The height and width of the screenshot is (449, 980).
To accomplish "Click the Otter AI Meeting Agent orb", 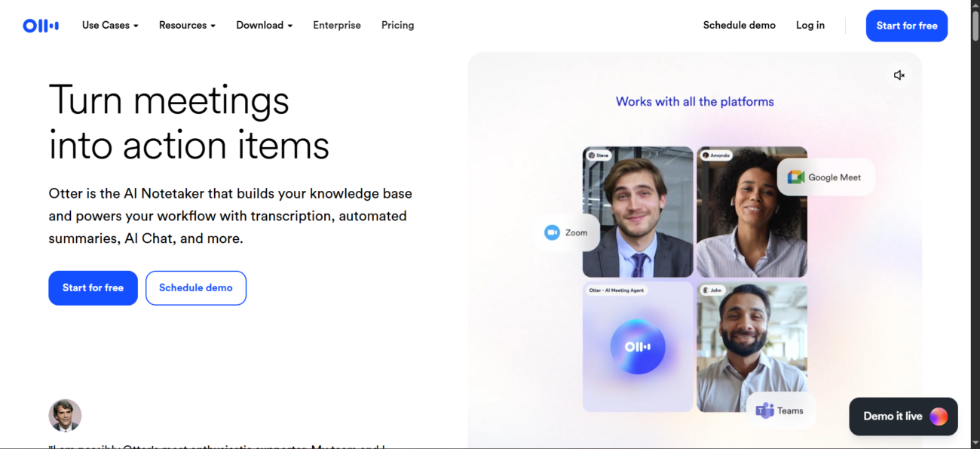I will [638, 347].
